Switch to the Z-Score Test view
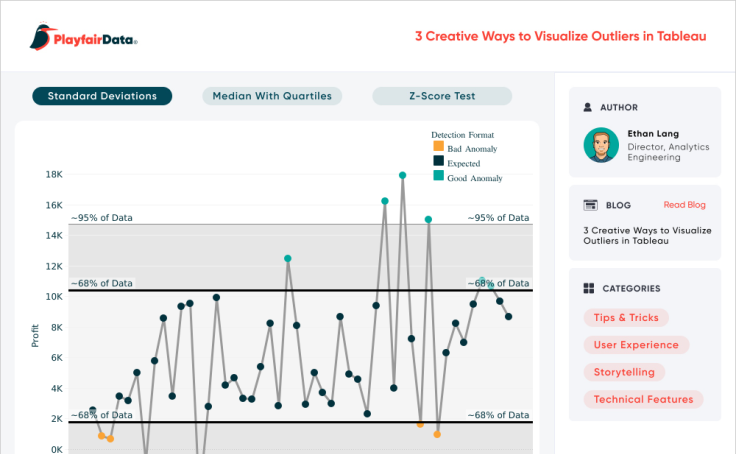Screen dimensions: 736x454 tap(442, 96)
